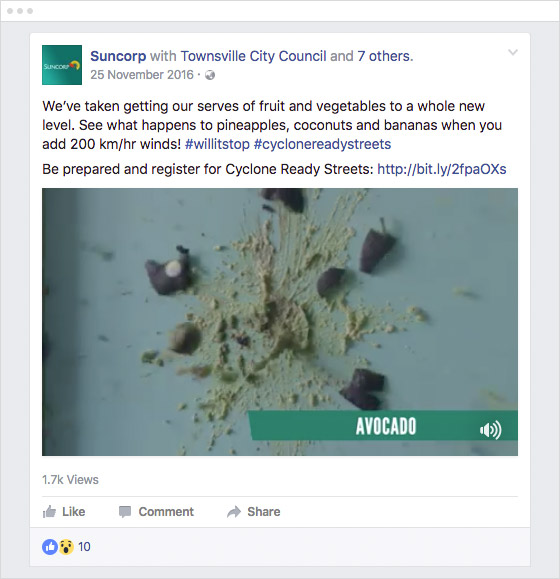Click the public globe privacy icon
Viewport: 560px width, 579px height.
pos(210,75)
